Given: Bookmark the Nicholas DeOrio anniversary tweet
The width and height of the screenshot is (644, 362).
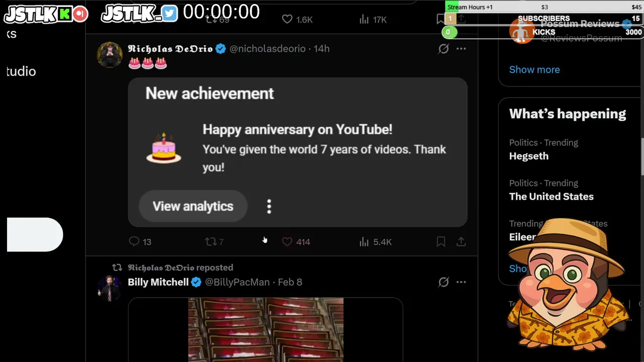Looking at the screenshot, I should pos(441,242).
